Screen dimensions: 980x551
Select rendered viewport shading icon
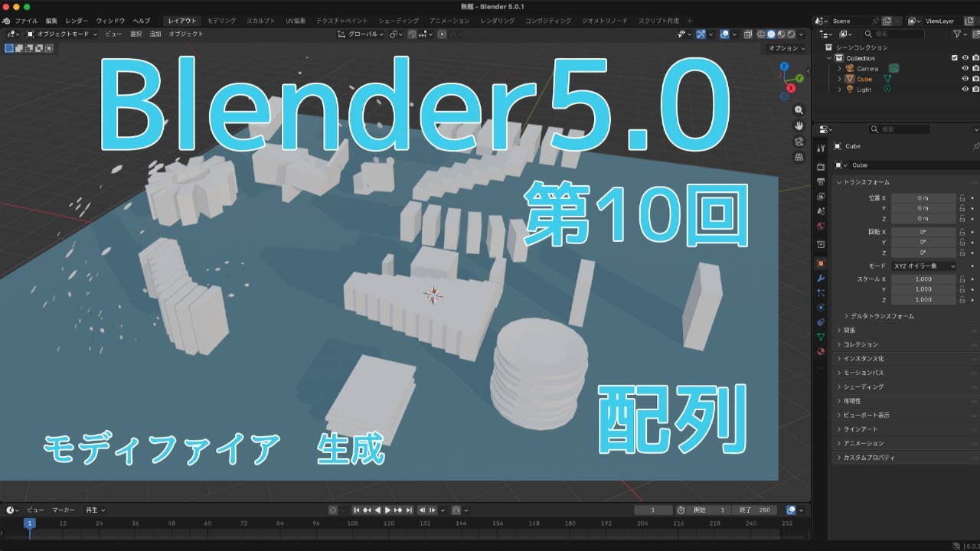tap(791, 34)
